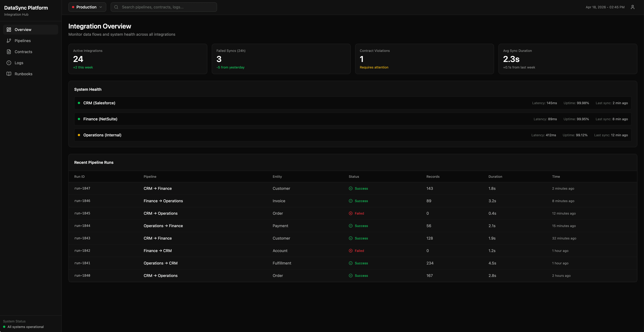Screen dimensions: 644x332
Task: Click Finance → CRM pipeline name
Action: (x=158, y=251)
